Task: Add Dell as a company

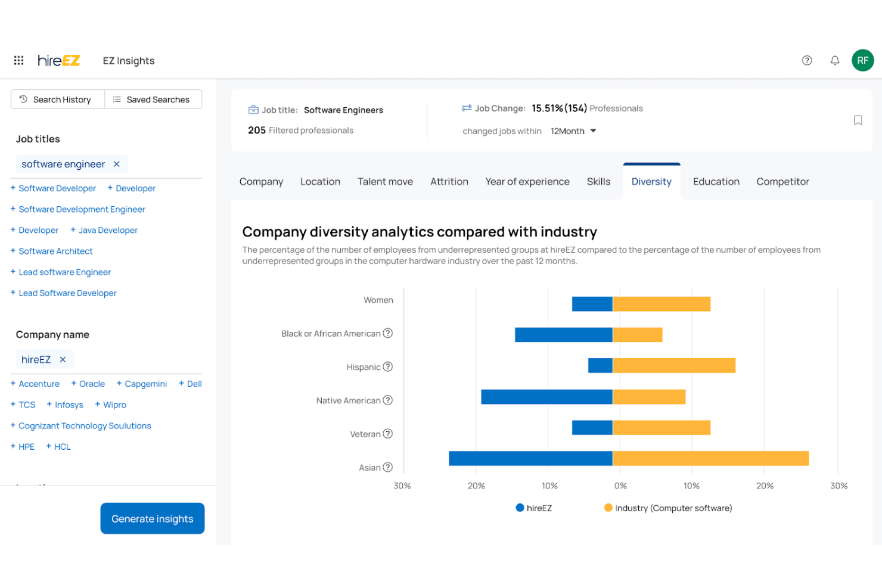Action: (190, 384)
